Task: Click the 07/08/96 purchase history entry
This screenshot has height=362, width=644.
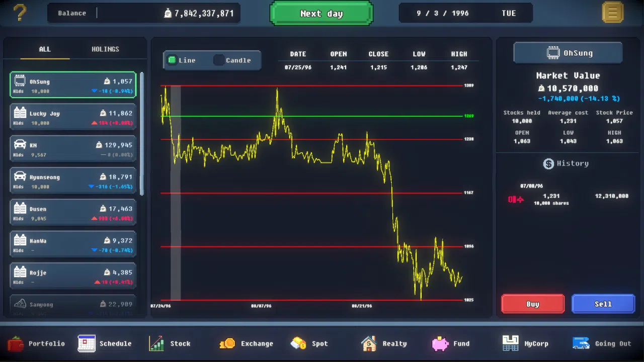Action: click(568, 195)
